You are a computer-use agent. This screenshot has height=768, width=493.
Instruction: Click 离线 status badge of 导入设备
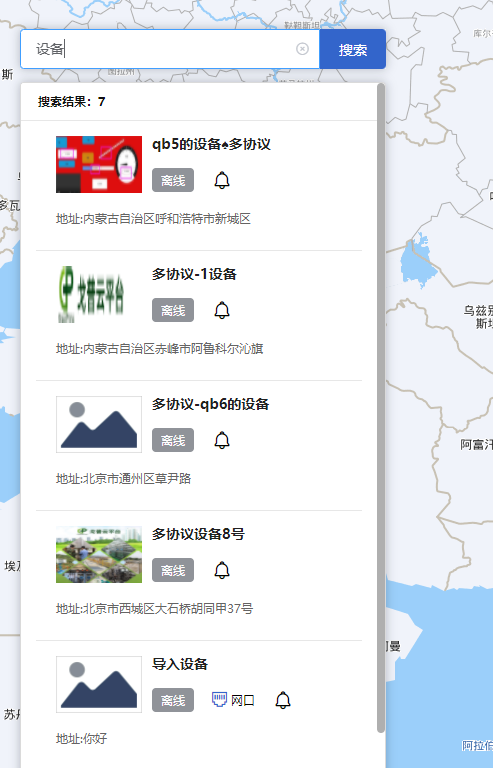pos(173,700)
